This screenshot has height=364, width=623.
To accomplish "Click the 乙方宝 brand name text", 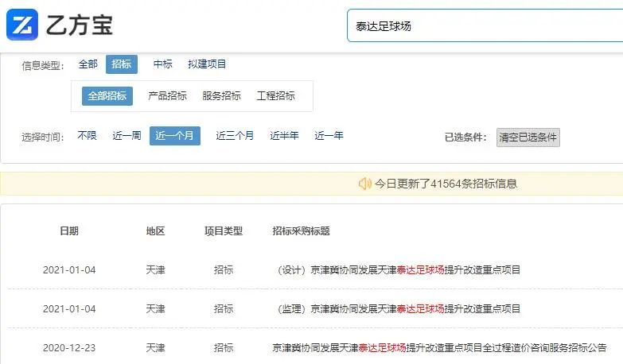I will point(80,25).
